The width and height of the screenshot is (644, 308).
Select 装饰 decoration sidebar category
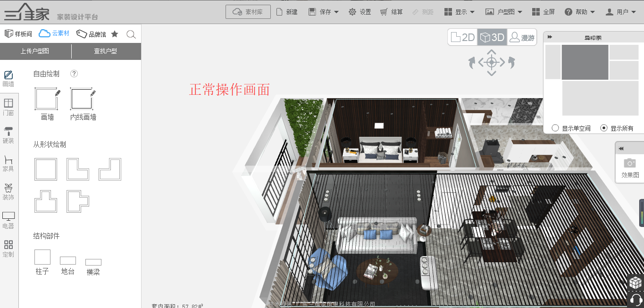click(8, 192)
